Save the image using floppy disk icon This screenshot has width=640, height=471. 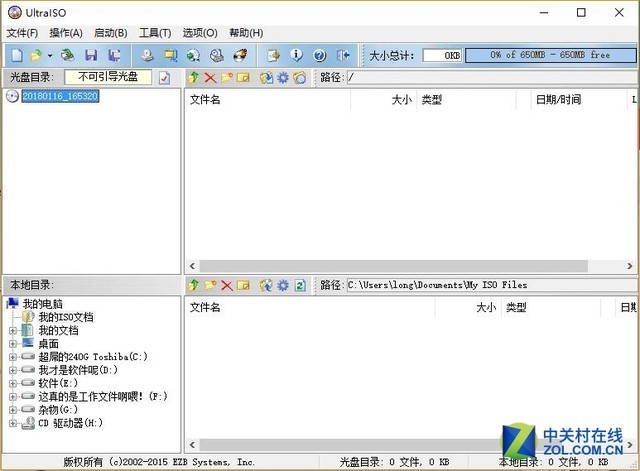pyautogui.click(x=91, y=55)
